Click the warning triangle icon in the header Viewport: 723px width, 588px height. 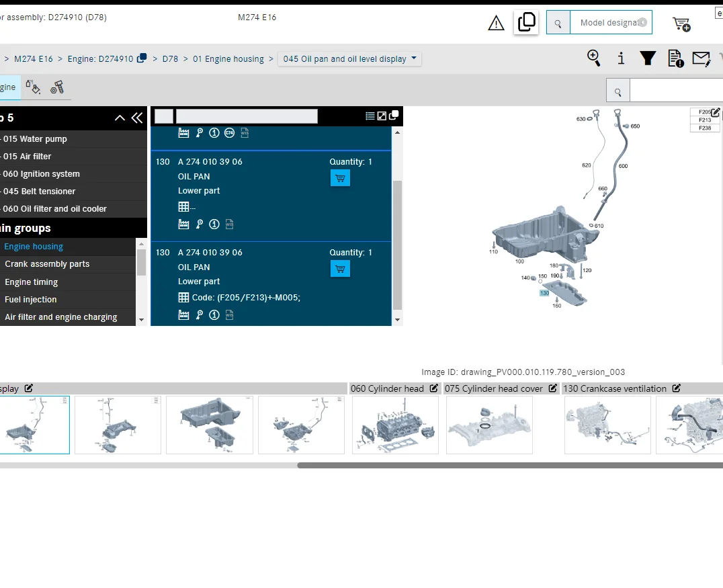click(x=496, y=23)
